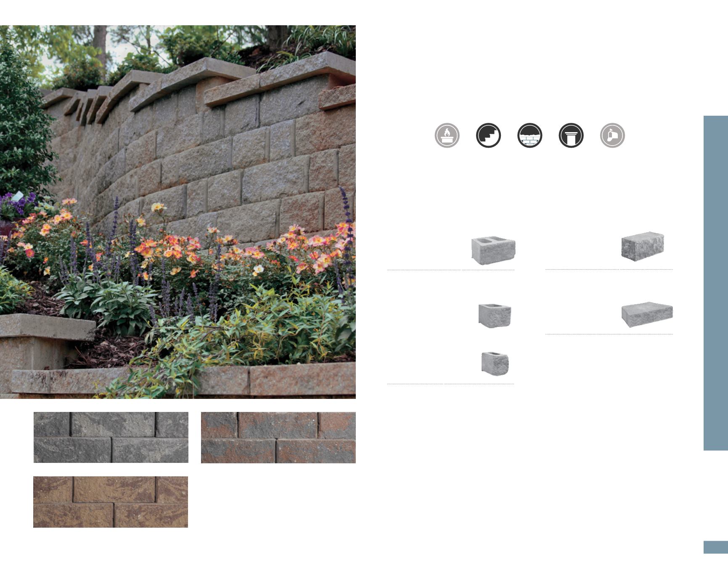728x563 pixels.
Task: Click the tall blue side tab
Action: point(716,283)
